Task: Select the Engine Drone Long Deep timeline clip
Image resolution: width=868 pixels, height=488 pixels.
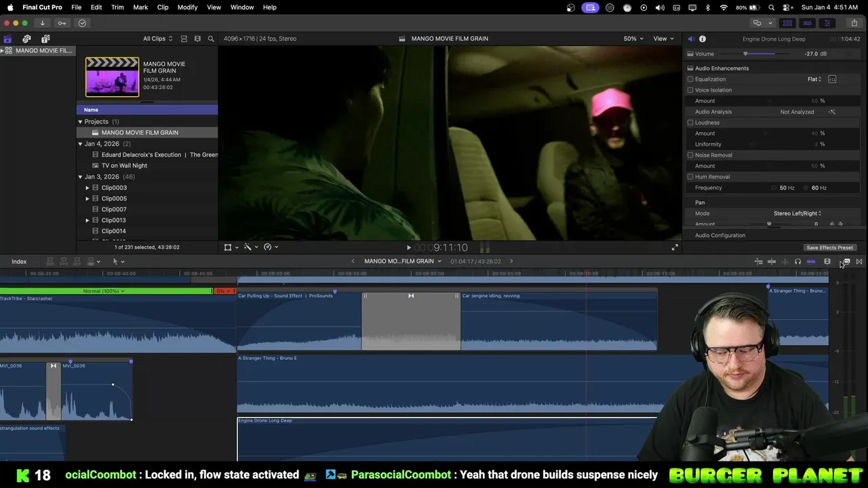Action: coord(447,439)
